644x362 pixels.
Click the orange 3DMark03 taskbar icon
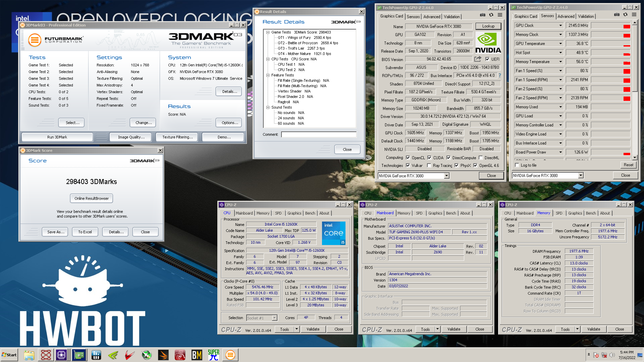click(230, 355)
